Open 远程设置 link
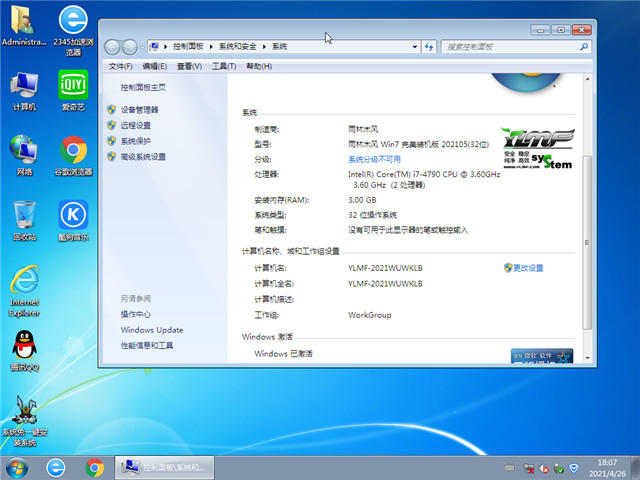640x480 pixels. (136, 125)
